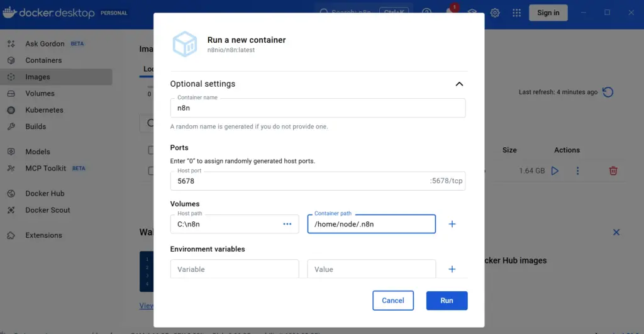Run the new container
The image size is (644, 334).
click(447, 300)
